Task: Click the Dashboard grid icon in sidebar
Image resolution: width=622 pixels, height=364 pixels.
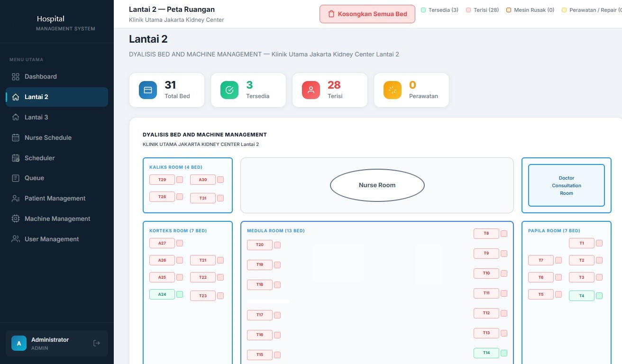Action: click(x=16, y=77)
